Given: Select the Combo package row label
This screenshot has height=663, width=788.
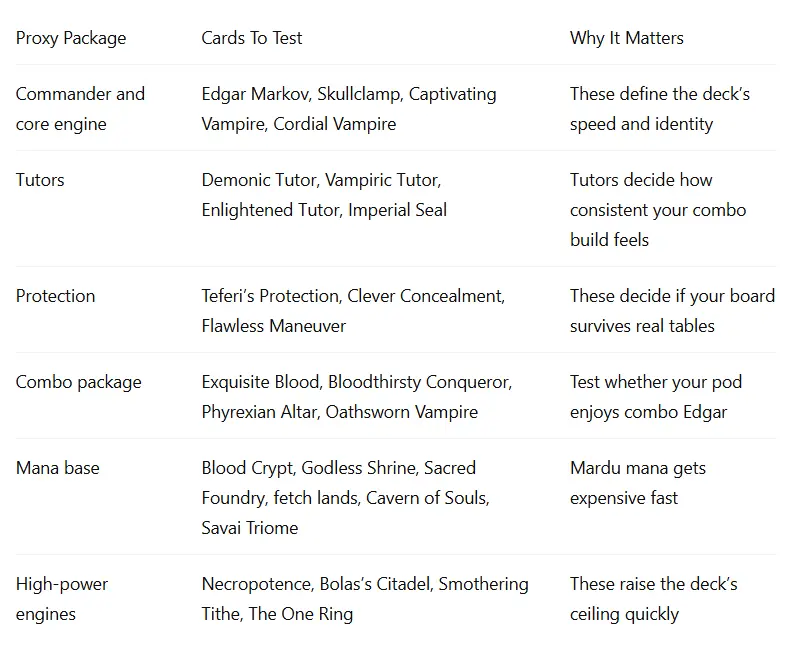Looking at the screenshot, I should [x=78, y=383].
